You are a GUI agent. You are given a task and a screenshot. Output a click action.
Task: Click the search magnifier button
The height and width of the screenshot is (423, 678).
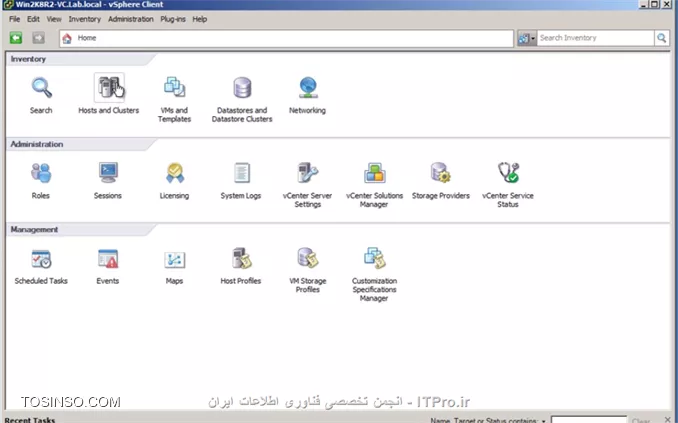[x=662, y=38]
